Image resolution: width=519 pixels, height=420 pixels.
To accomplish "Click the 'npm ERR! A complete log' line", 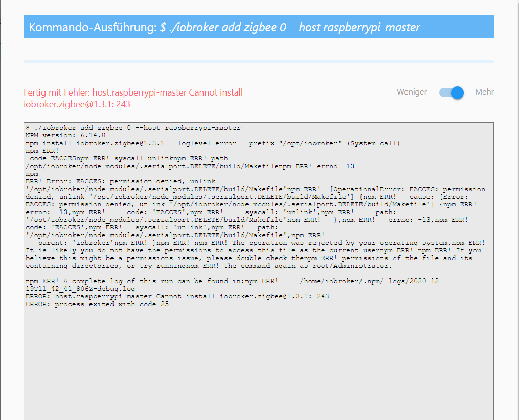I will 234,281.
